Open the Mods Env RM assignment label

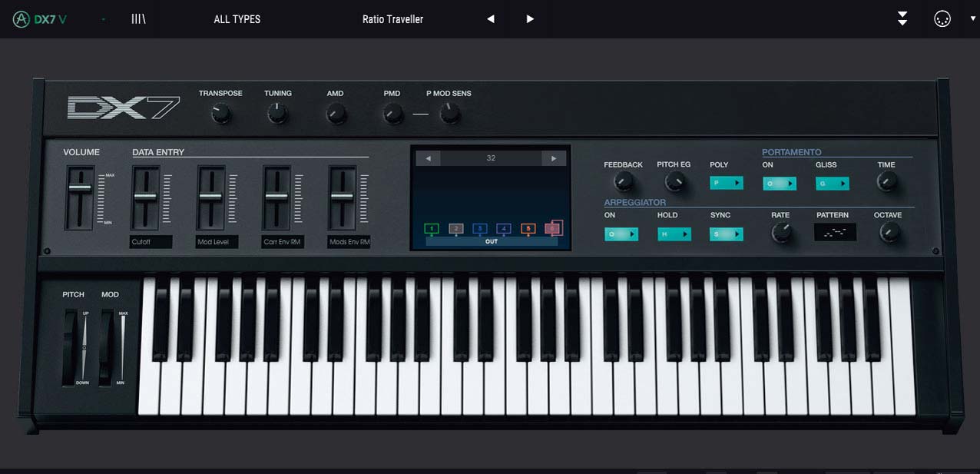[349, 242]
